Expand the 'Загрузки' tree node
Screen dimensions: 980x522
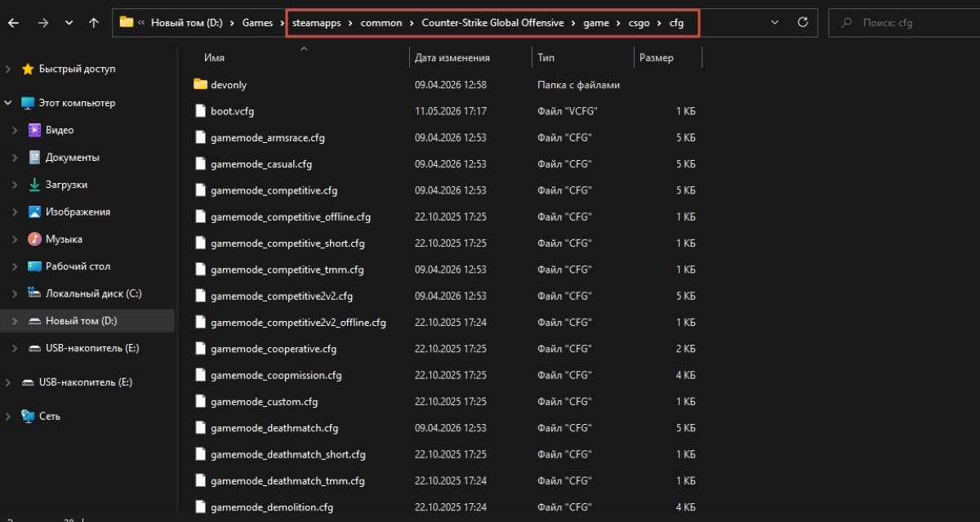click(x=16, y=185)
